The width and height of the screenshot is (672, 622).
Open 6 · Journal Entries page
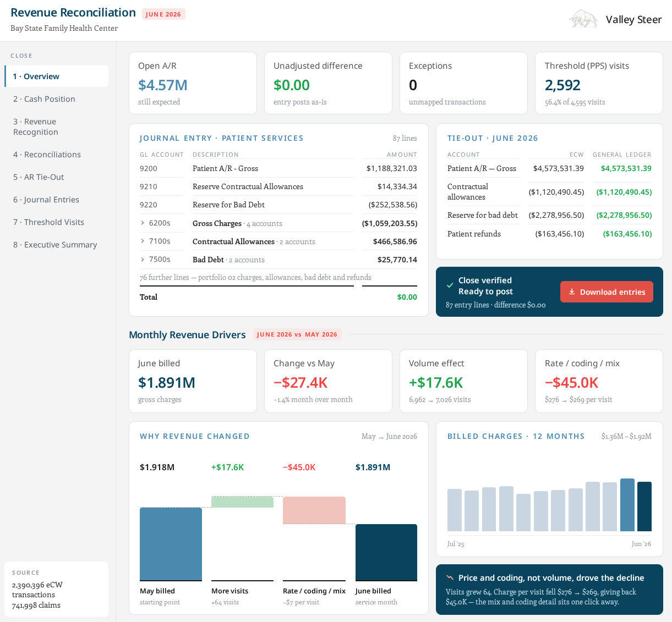(56, 200)
